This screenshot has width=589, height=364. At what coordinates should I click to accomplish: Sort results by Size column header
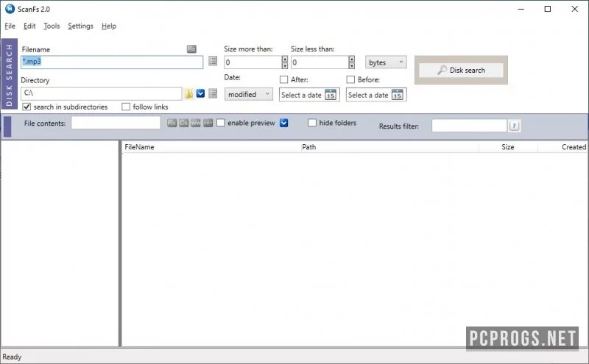point(508,147)
